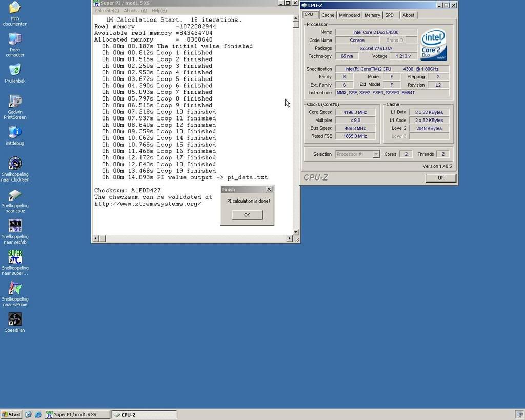Click Super PI horizontal scroll right arrow
525x420 pixels.
[x=290, y=238]
